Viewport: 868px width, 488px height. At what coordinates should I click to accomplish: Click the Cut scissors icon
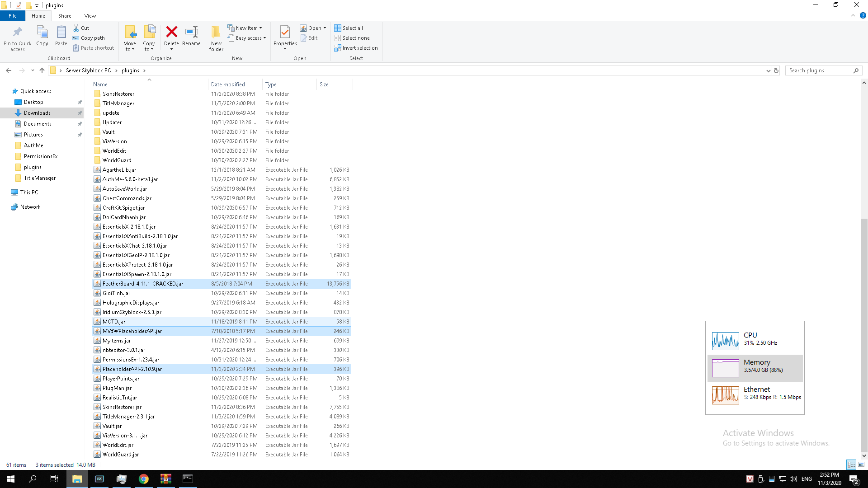click(76, 28)
